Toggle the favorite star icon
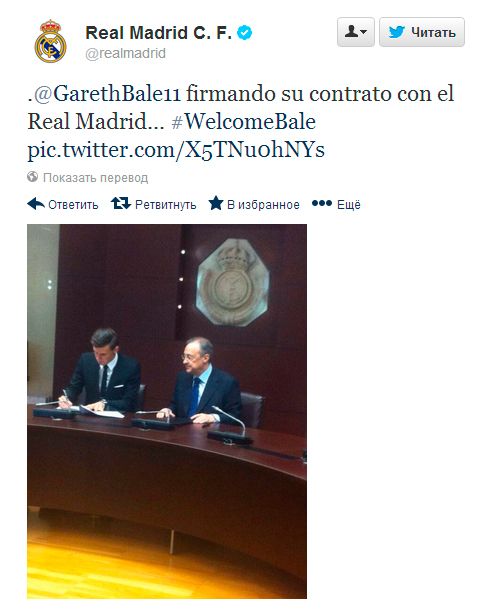Screen dimensions: 500x610 (x=216, y=203)
